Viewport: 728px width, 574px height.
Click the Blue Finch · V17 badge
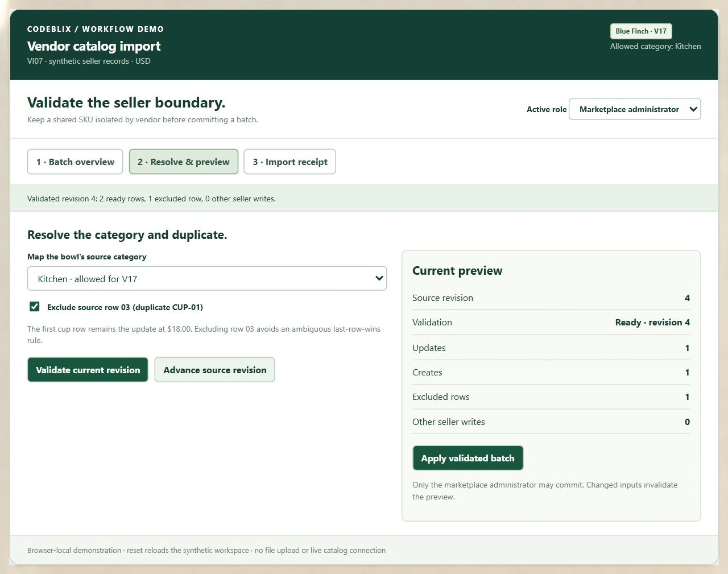coord(641,31)
